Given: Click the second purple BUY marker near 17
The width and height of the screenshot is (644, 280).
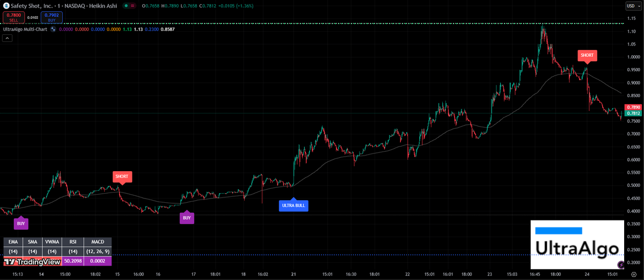Looking at the screenshot, I should [186, 217].
